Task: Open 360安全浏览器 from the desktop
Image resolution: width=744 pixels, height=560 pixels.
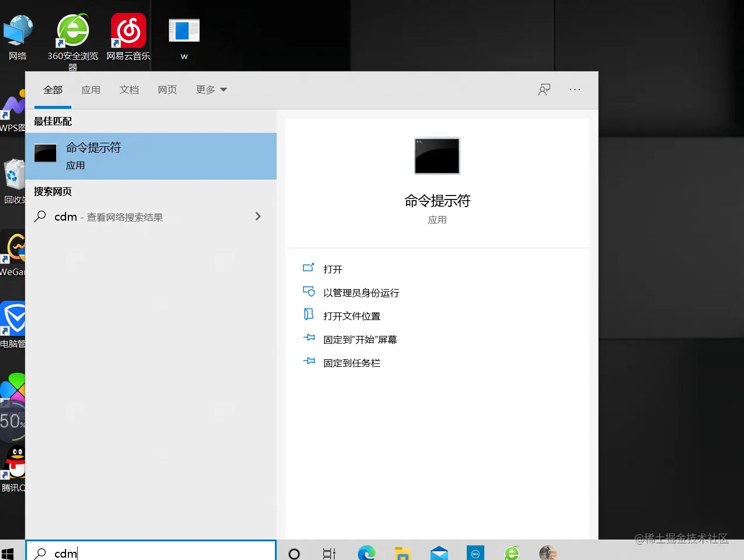Action: pyautogui.click(x=72, y=32)
